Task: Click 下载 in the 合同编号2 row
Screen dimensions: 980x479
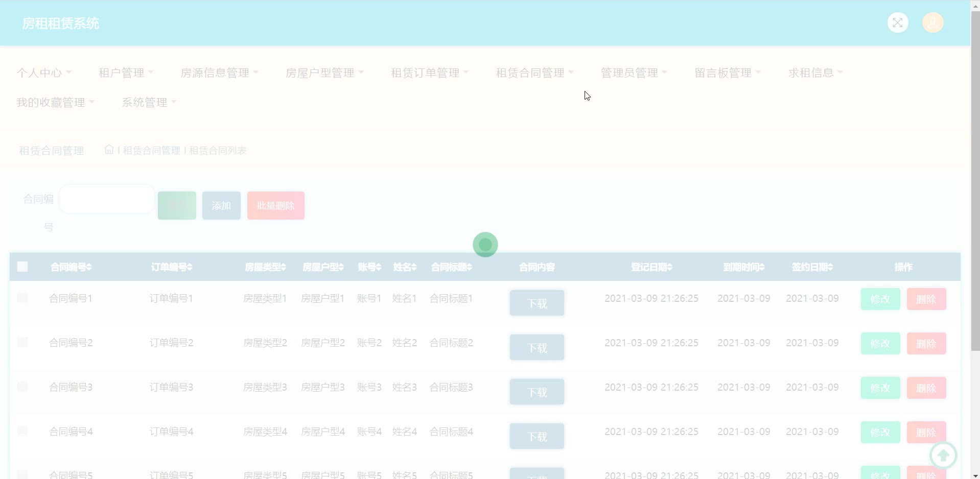Action: pos(537,347)
